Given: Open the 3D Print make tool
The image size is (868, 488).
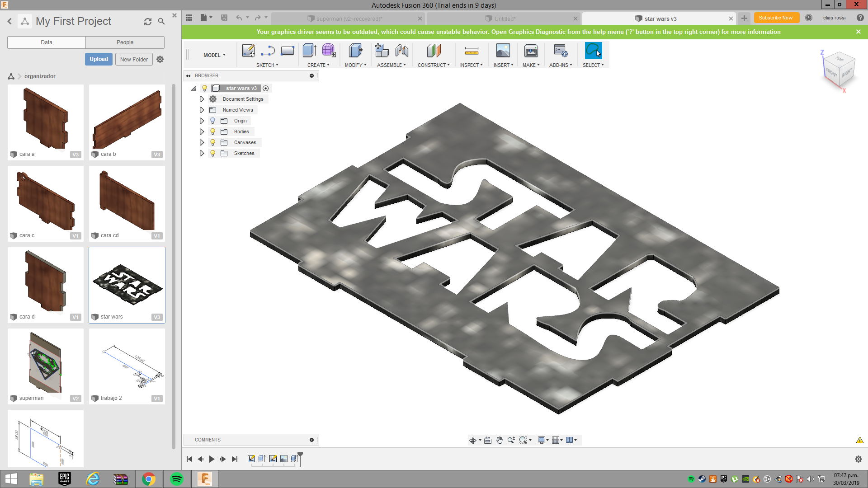Looking at the screenshot, I should [531, 51].
